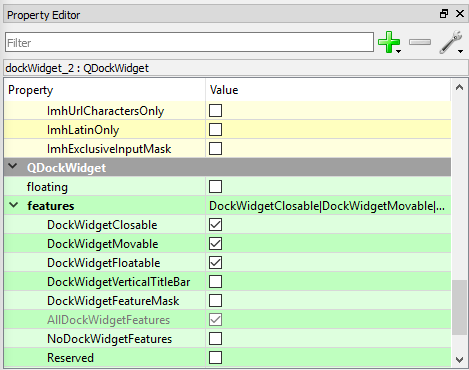
Task: Click the dockWidget_2 : QDockWidget label
Action: 77,68
